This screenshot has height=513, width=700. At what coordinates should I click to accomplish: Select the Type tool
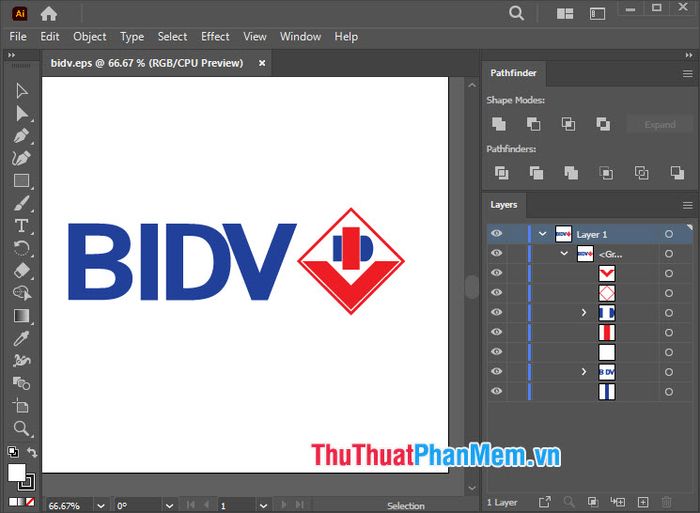(21, 225)
